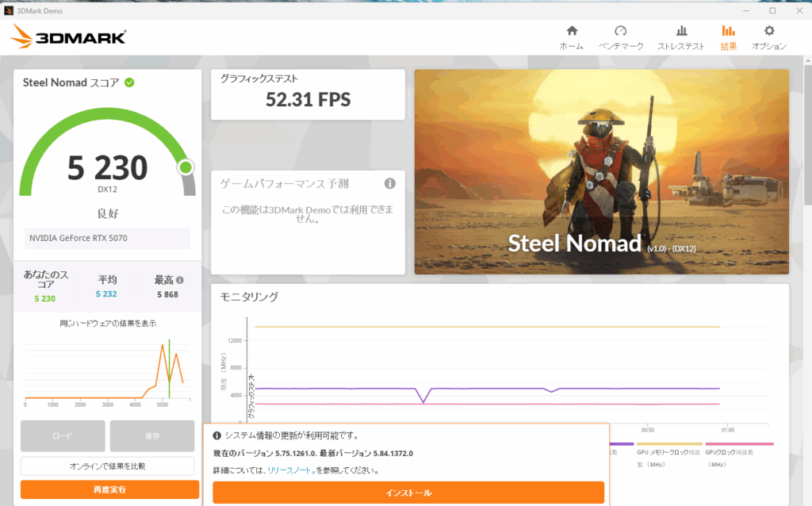Click the GPU メモリークロック yellow legend swatch

pyautogui.click(x=669, y=444)
